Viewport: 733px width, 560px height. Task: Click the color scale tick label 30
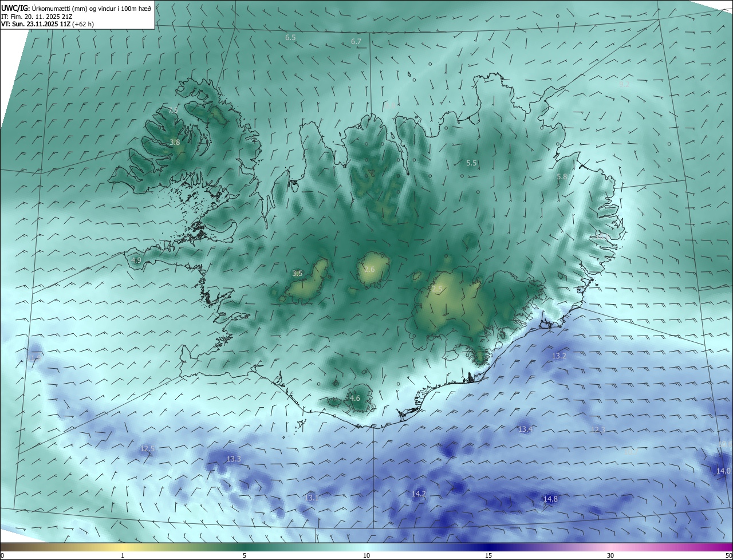(x=610, y=555)
